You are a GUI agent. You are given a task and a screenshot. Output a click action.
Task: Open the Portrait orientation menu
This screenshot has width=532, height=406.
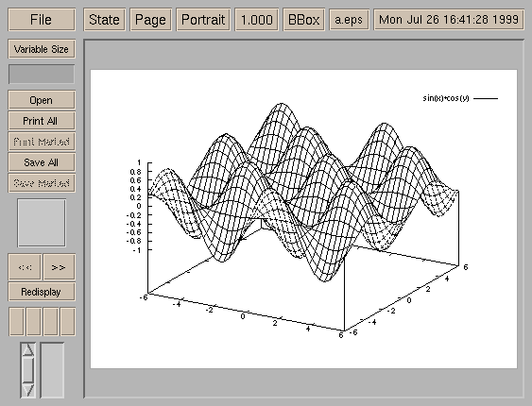click(x=203, y=20)
